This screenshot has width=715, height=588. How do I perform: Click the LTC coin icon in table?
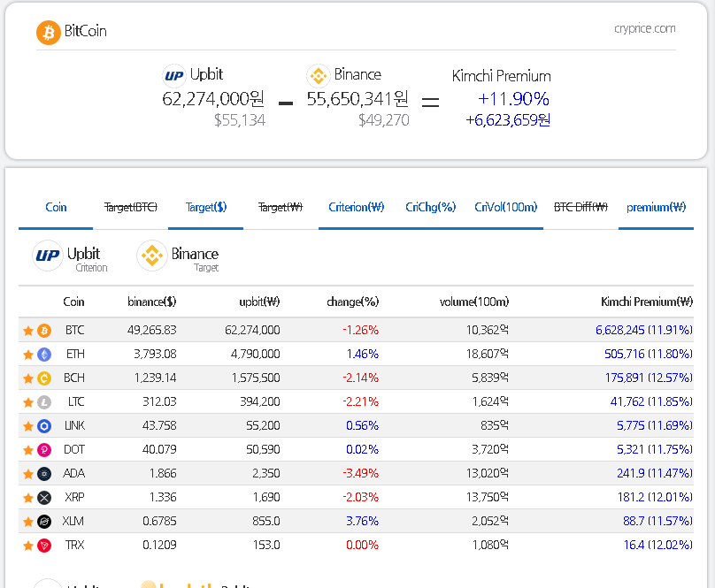coord(44,402)
